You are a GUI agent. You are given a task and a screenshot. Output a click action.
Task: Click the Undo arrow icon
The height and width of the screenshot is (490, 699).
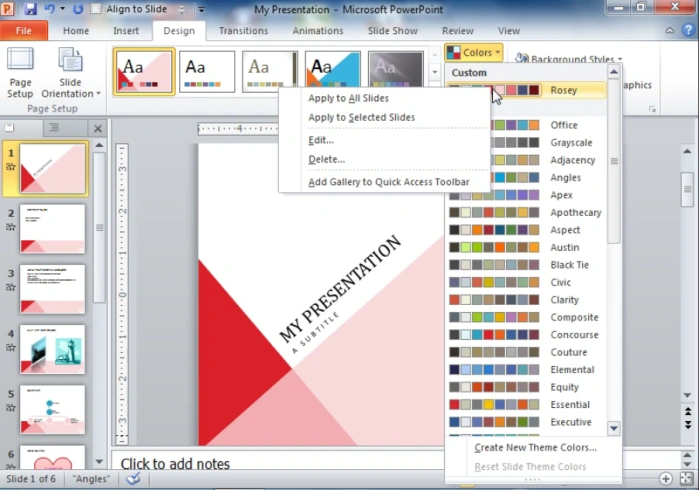[x=49, y=9]
